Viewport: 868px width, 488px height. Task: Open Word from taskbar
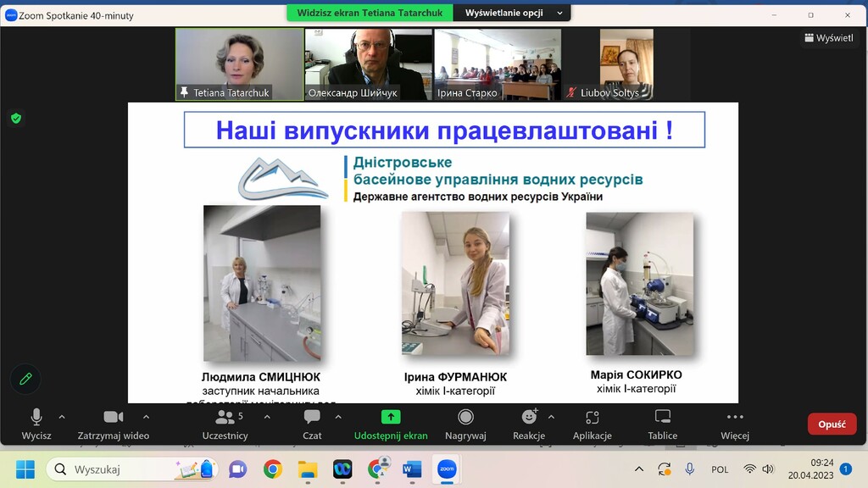(412, 469)
